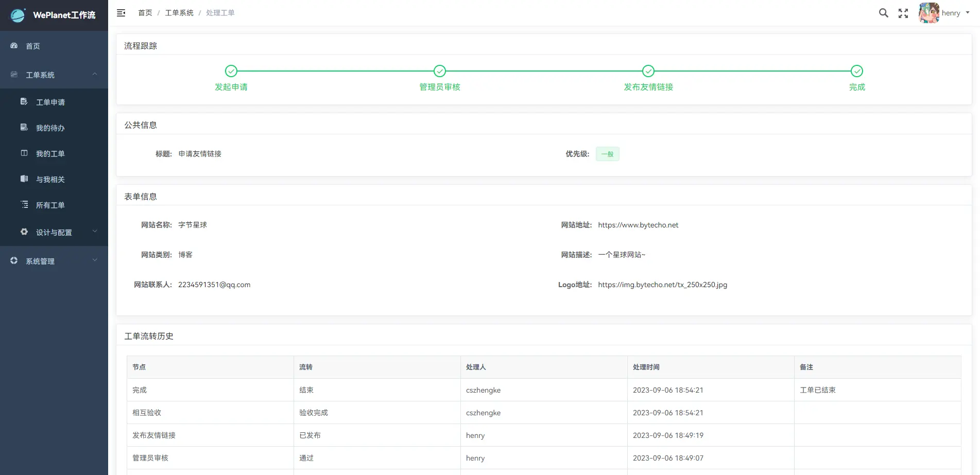Open 首页 in the sidebar menu

54,46
